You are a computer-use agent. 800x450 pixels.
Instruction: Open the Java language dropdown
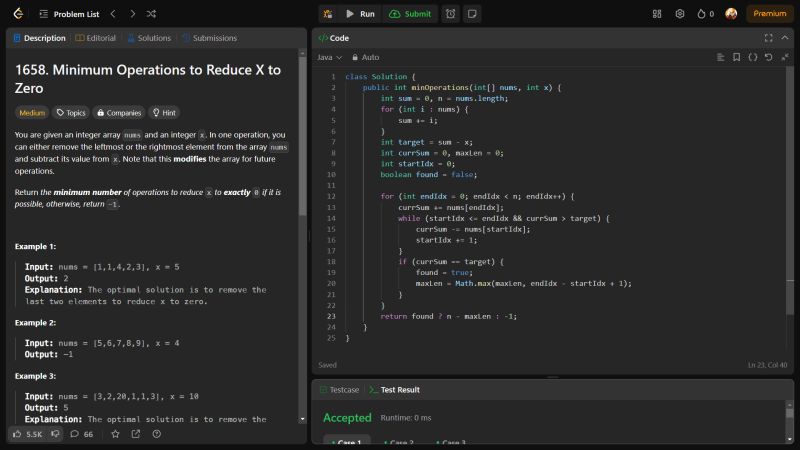330,57
